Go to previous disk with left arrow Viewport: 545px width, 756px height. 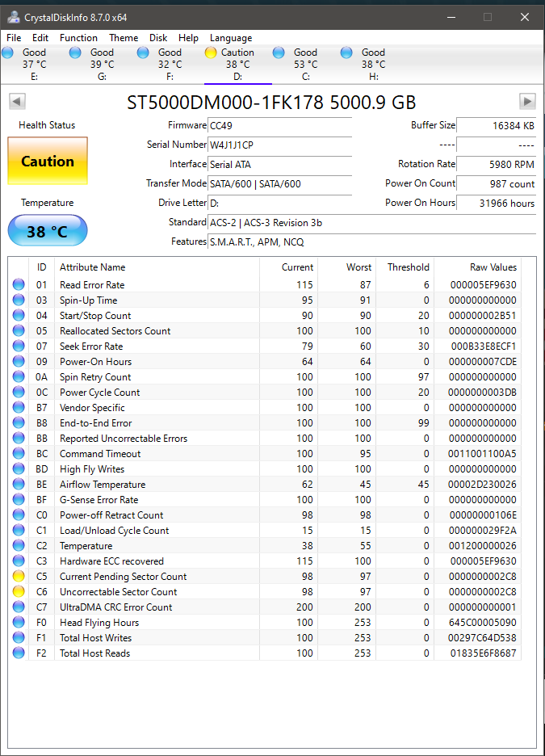pyautogui.click(x=17, y=102)
